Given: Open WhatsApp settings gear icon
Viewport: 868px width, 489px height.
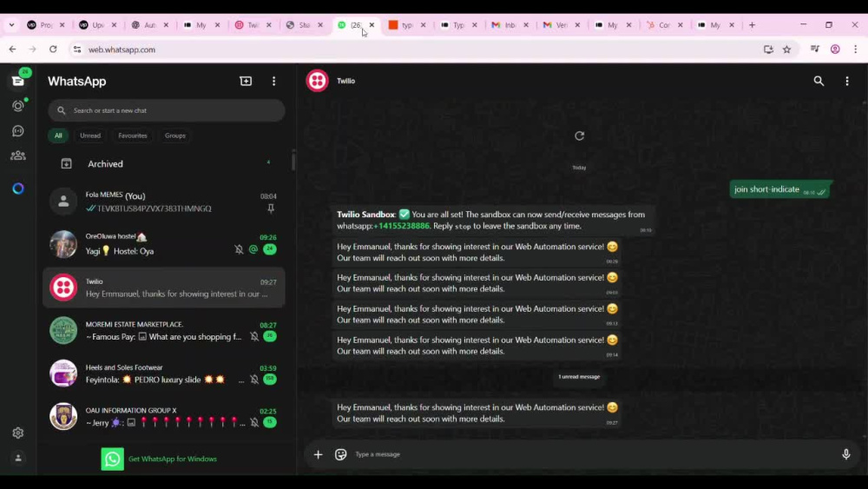Looking at the screenshot, I should pyautogui.click(x=17, y=433).
